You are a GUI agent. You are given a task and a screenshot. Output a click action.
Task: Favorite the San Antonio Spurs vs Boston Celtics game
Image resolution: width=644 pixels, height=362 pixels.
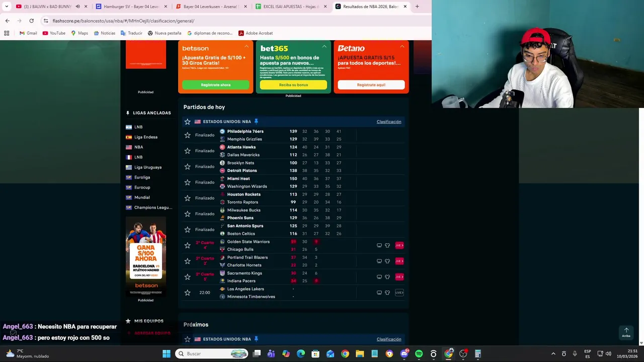coord(188,230)
